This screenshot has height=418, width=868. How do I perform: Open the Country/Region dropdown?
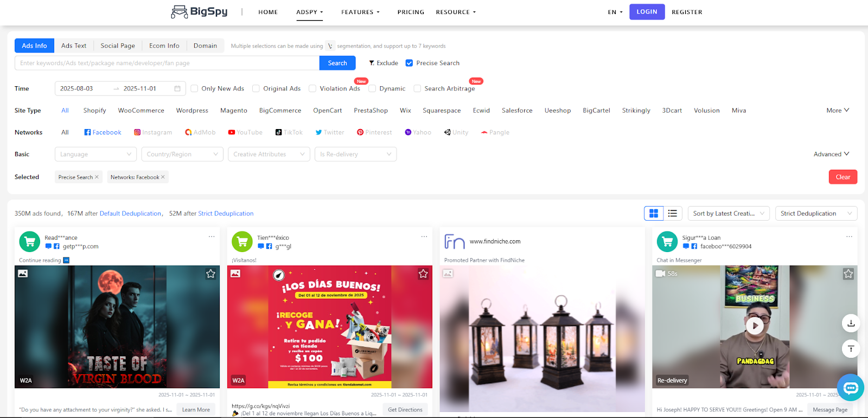(182, 155)
